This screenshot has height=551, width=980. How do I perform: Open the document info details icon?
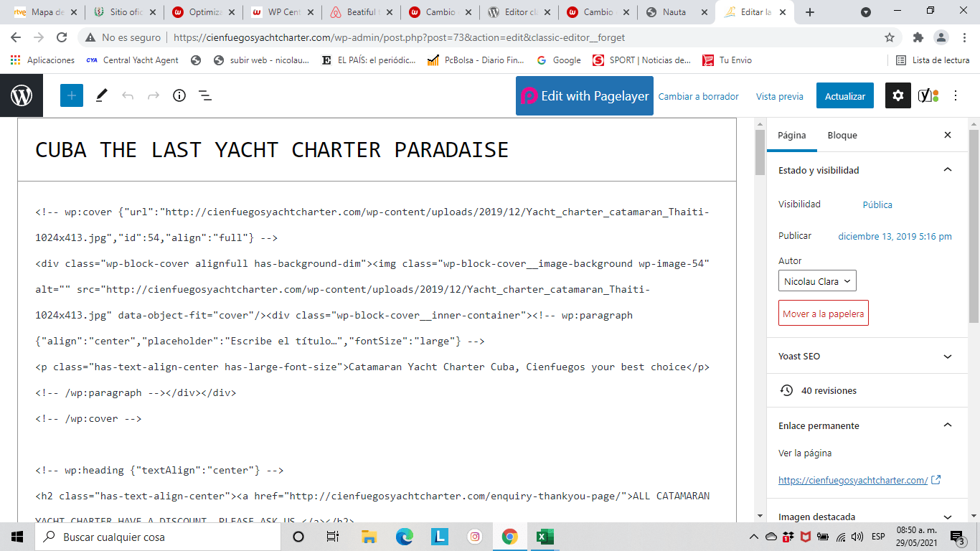pos(179,95)
